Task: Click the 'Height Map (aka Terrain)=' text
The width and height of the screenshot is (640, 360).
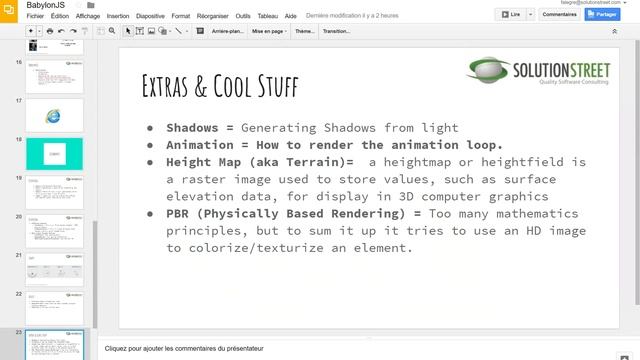Action: click(x=260, y=162)
